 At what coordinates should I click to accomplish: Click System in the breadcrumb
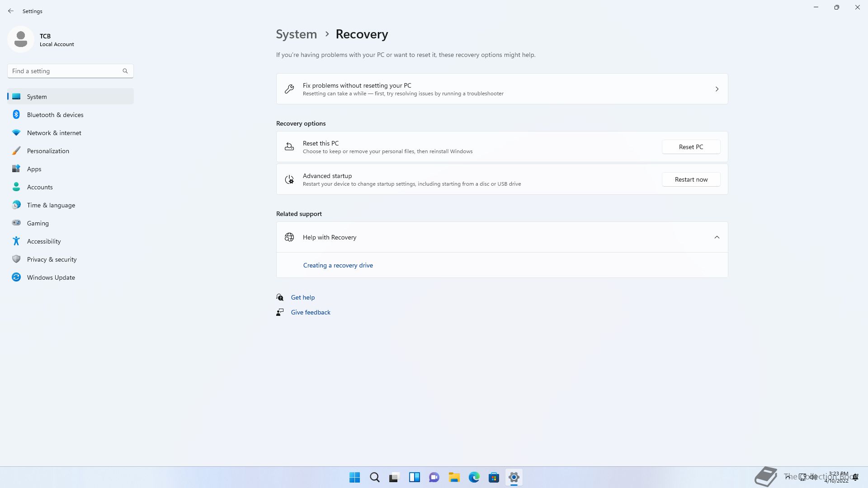pos(297,34)
